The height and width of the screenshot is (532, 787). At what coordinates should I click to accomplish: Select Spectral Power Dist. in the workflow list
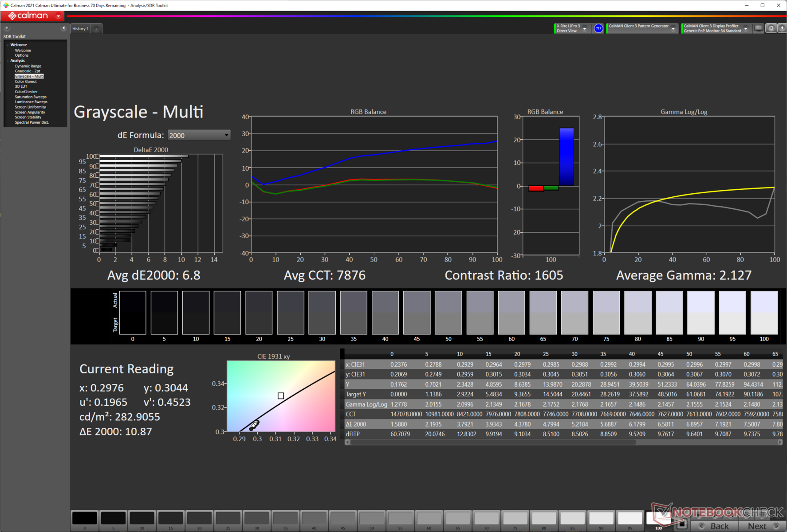point(32,122)
